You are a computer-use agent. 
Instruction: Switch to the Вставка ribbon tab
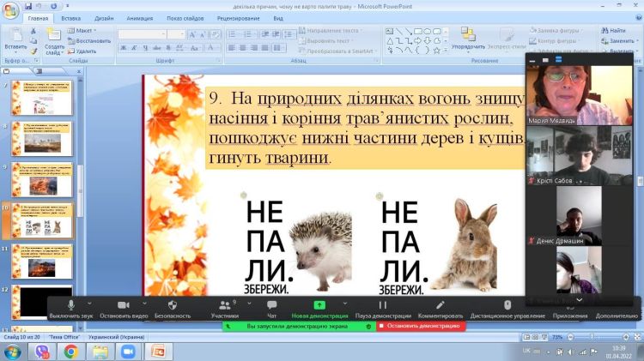[x=71, y=17]
